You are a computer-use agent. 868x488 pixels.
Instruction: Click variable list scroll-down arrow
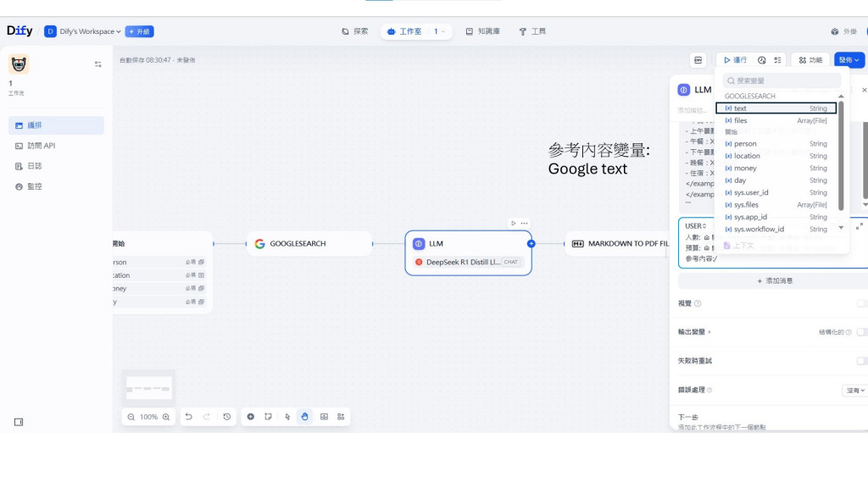point(842,228)
